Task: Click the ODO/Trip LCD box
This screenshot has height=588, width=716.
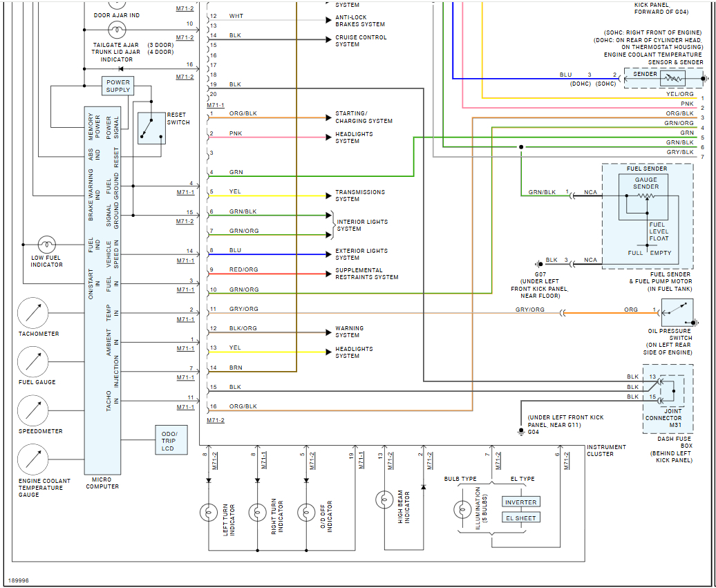Action: (171, 440)
